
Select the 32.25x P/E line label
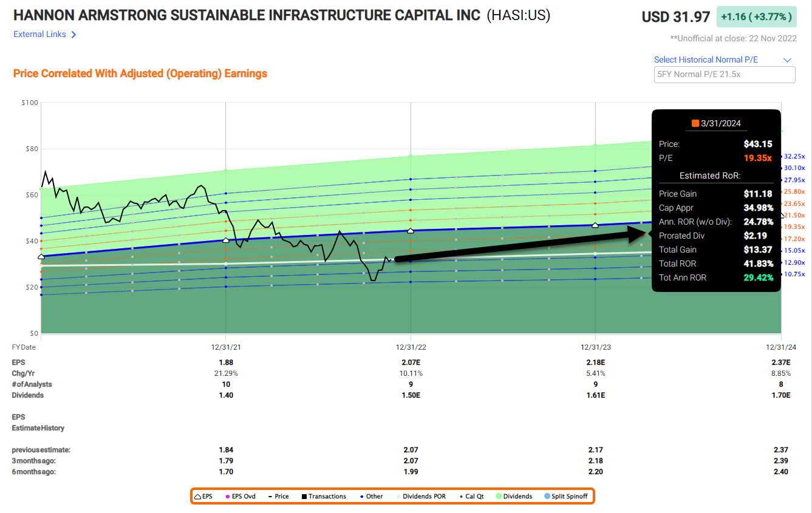pos(794,157)
